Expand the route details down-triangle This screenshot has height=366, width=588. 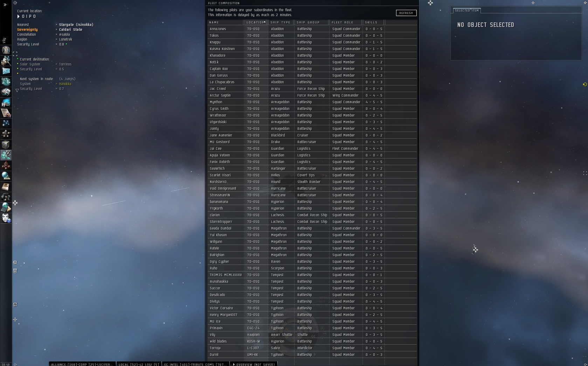(17, 90)
